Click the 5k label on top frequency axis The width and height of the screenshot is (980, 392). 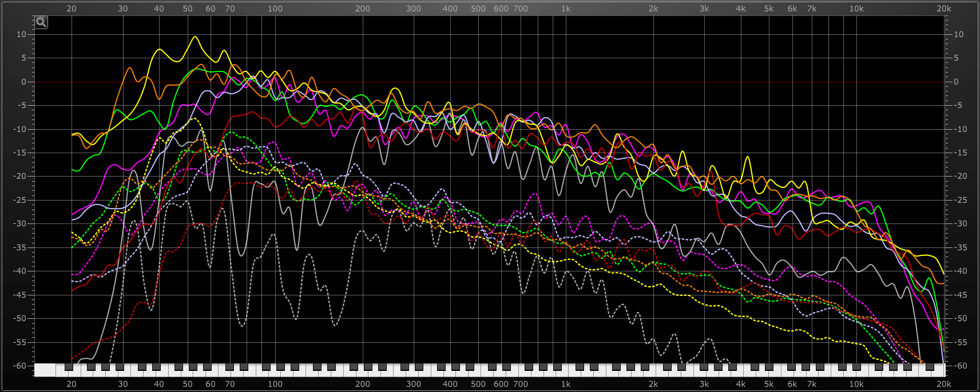[769, 9]
